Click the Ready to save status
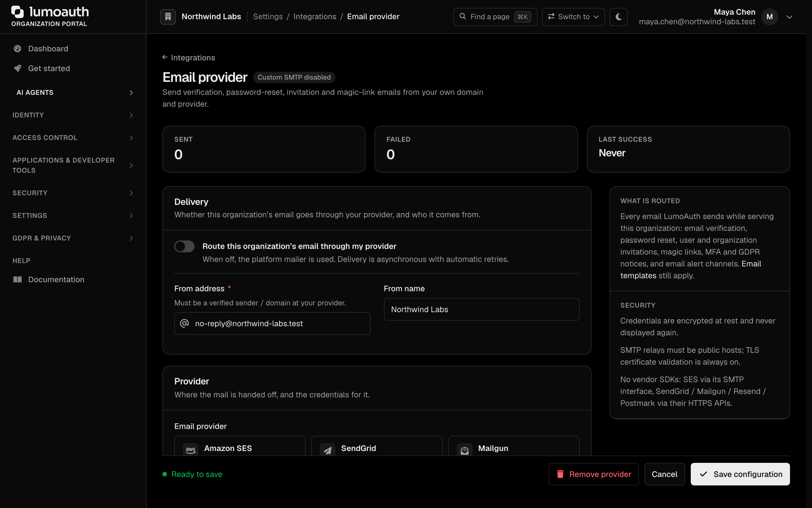This screenshot has width=812, height=508. (x=192, y=474)
